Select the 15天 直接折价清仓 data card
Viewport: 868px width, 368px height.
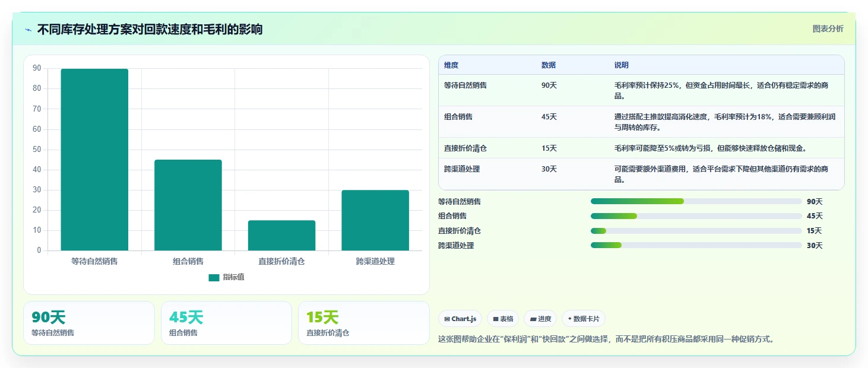(363, 323)
